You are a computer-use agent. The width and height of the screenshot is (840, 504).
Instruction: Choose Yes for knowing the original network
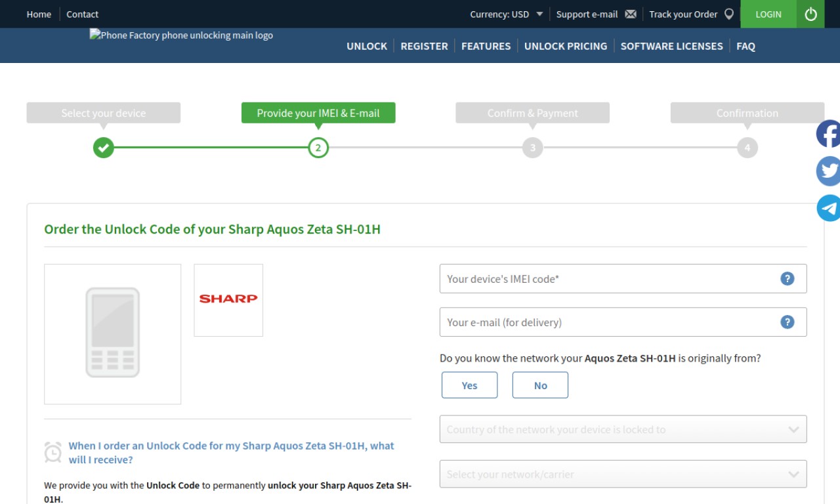(x=469, y=385)
